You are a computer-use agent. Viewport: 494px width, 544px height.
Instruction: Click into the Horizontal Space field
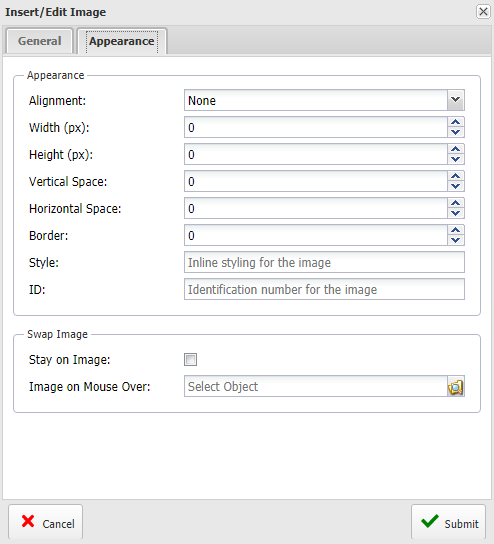316,209
